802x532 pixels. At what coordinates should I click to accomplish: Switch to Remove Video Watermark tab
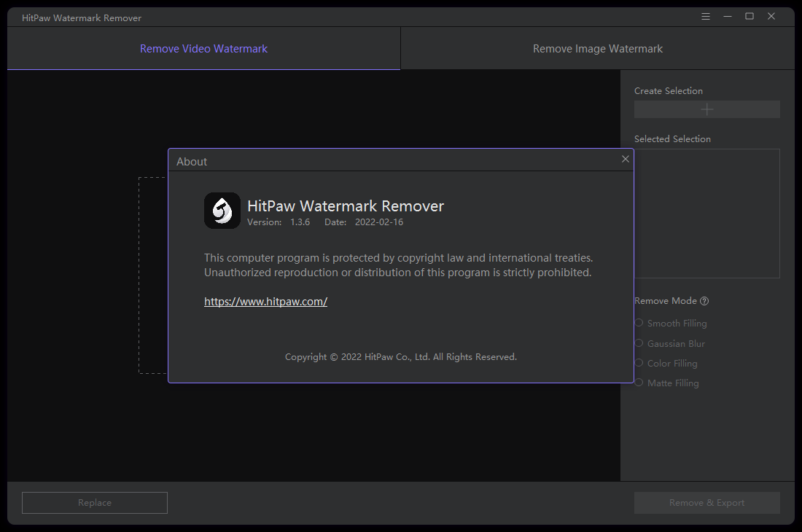tap(203, 49)
